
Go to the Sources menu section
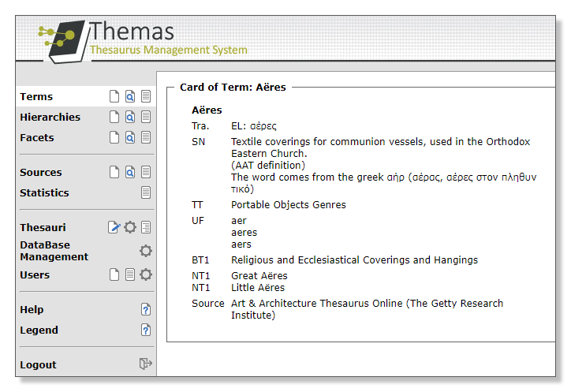point(40,172)
